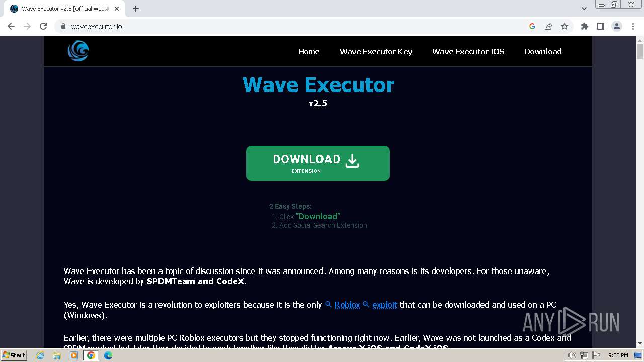Image resolution: width=644 pixels, height=362 pixels.
Task: Click search icon before Roblox link
Action: [329, 305]
